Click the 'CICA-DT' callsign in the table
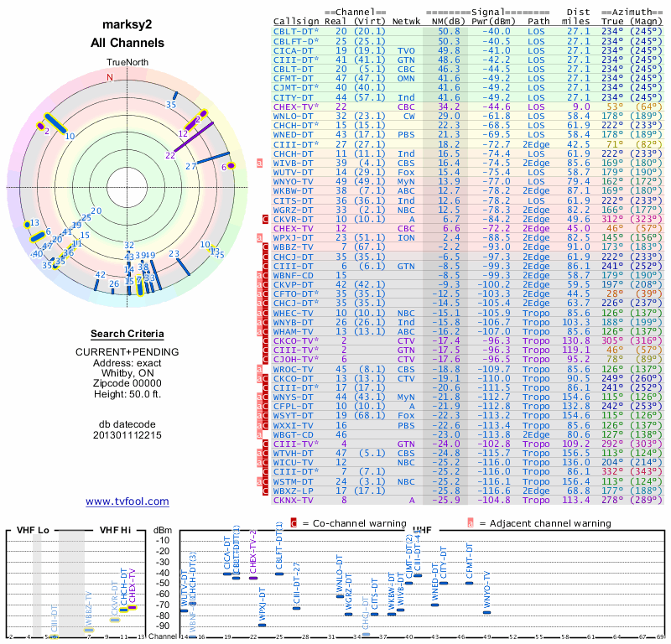671x644 pixels. pos(293,50)
